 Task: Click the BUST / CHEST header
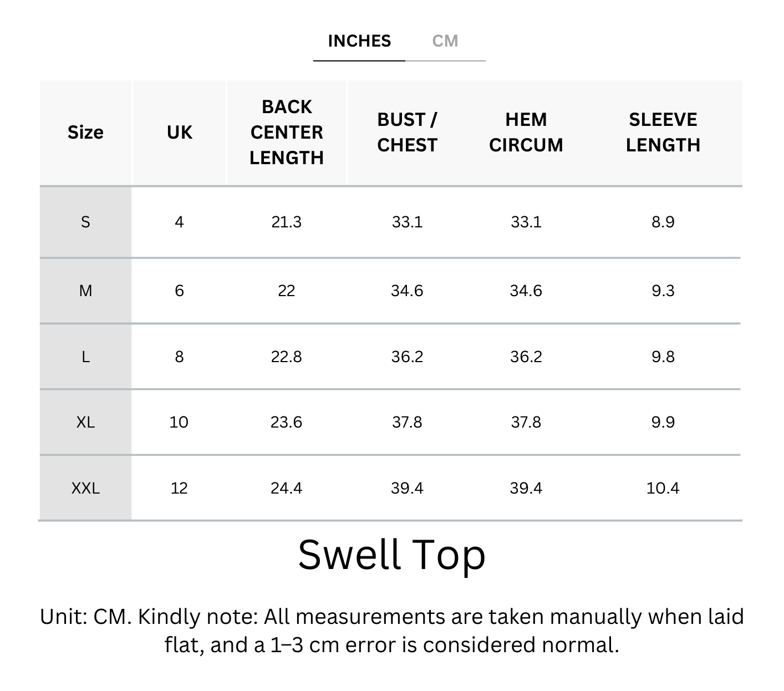click(407, 133)
